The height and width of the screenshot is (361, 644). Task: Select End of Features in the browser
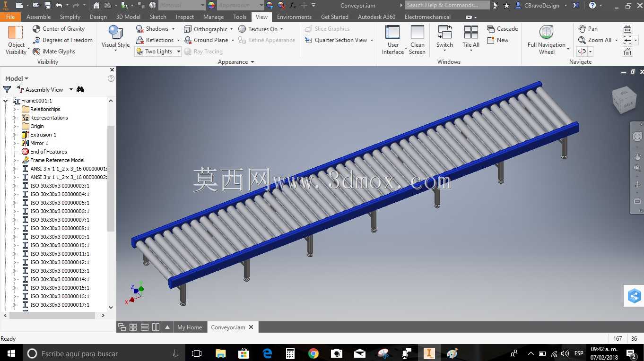(x=48, y=152)
